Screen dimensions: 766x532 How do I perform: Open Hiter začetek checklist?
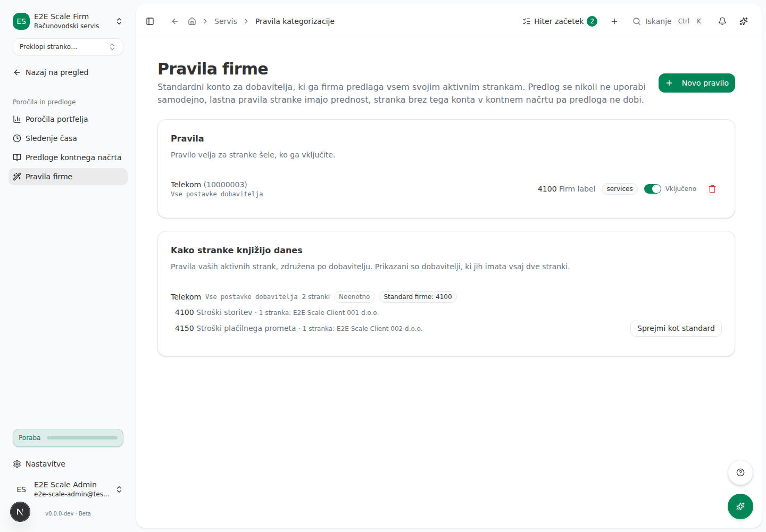tap(560, 21)
